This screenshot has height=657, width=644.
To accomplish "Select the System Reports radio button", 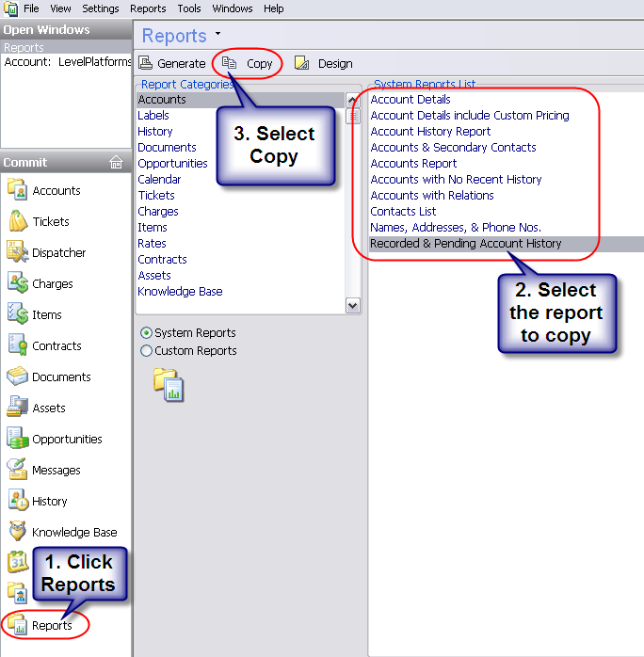I will (x=146, y=333).
